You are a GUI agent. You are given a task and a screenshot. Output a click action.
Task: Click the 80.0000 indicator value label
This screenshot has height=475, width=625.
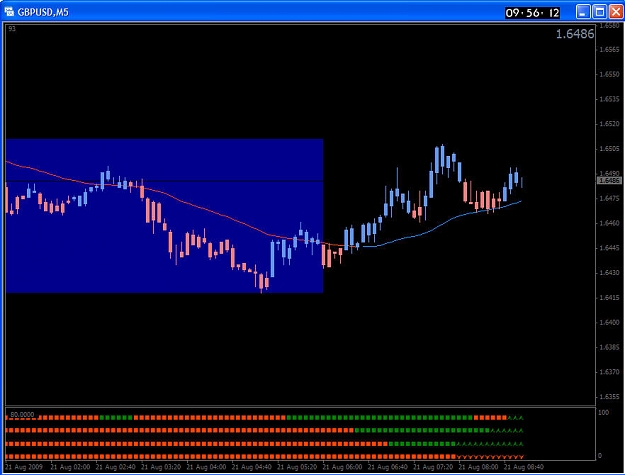22,414
